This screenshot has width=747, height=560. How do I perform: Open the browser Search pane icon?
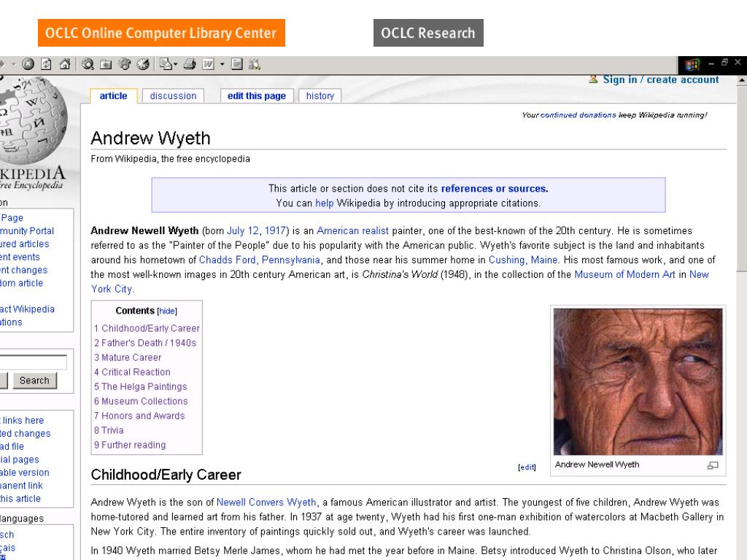point(88,64)
